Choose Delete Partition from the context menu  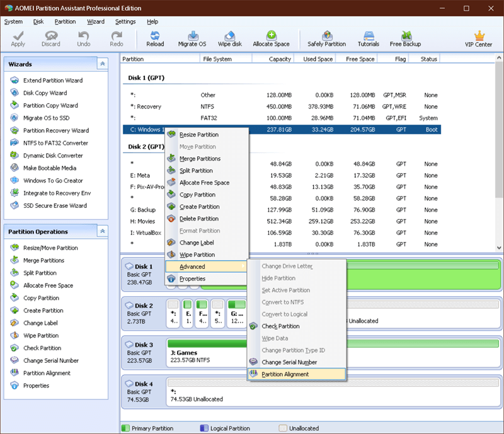(207, 219)
